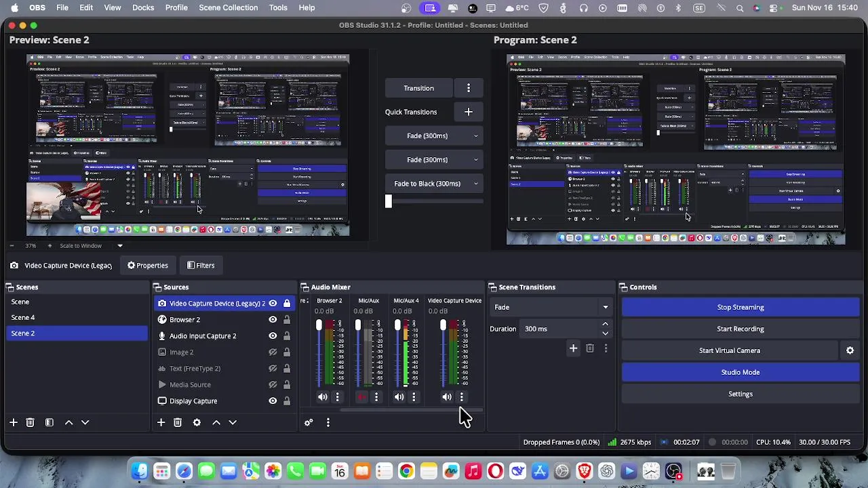Decrease transition duration with down stepper
Viewport: 868px width, 488px height.
point(605,333)
